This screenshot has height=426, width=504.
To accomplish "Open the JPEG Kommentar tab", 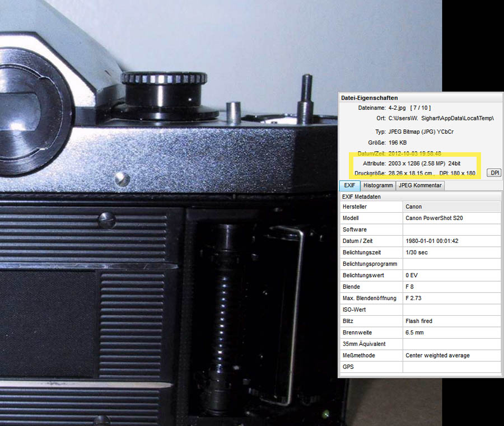I will (420, 185).
